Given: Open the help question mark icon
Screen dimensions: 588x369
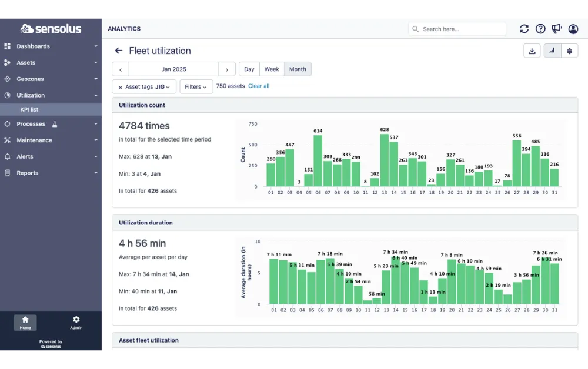Looking at the screenshot, I should pyautogui.click(x=540, y=29).
